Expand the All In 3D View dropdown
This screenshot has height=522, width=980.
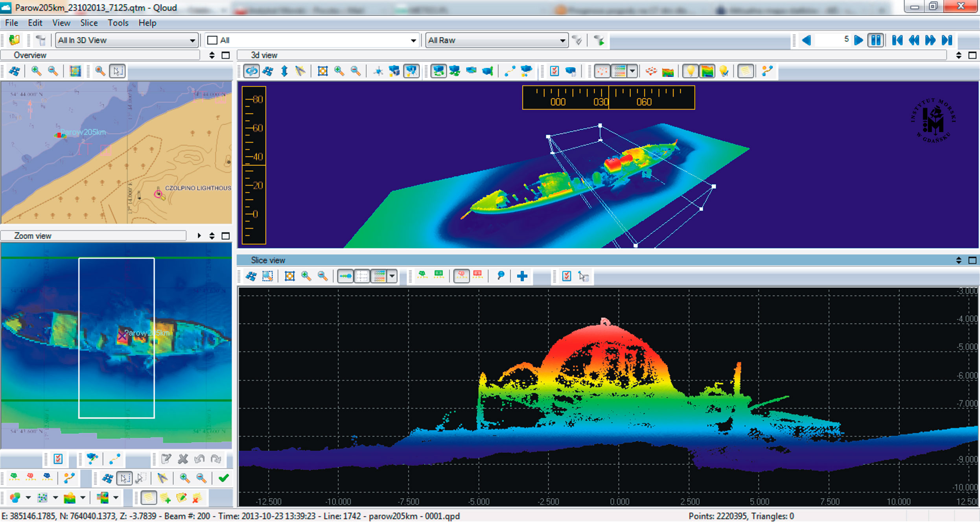127,40
